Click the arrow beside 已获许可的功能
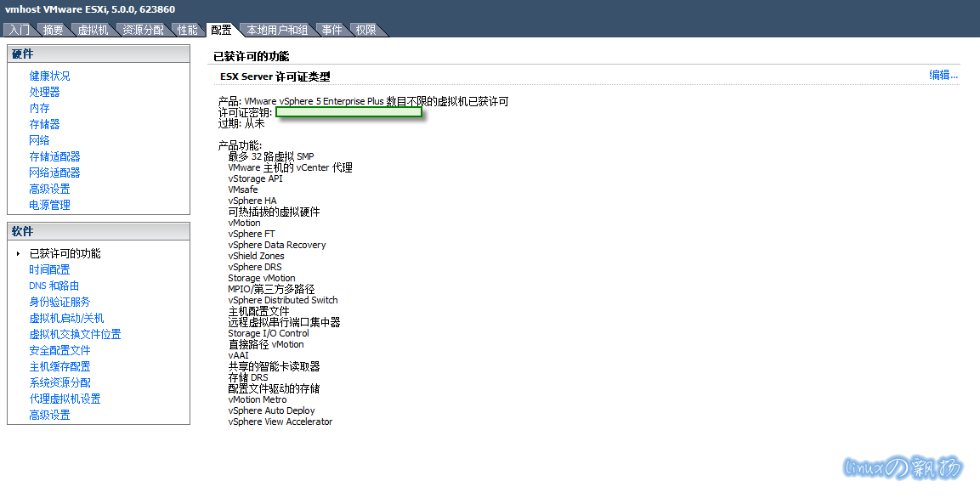 (18, 254)
